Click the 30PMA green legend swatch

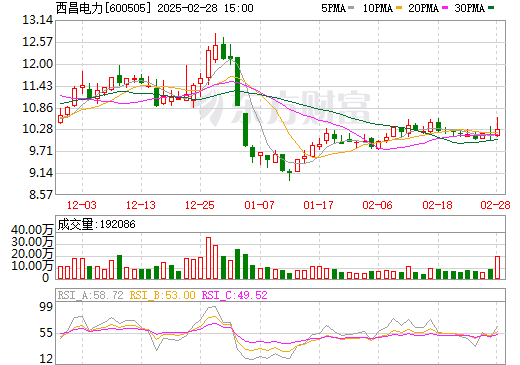click(491, 8)
